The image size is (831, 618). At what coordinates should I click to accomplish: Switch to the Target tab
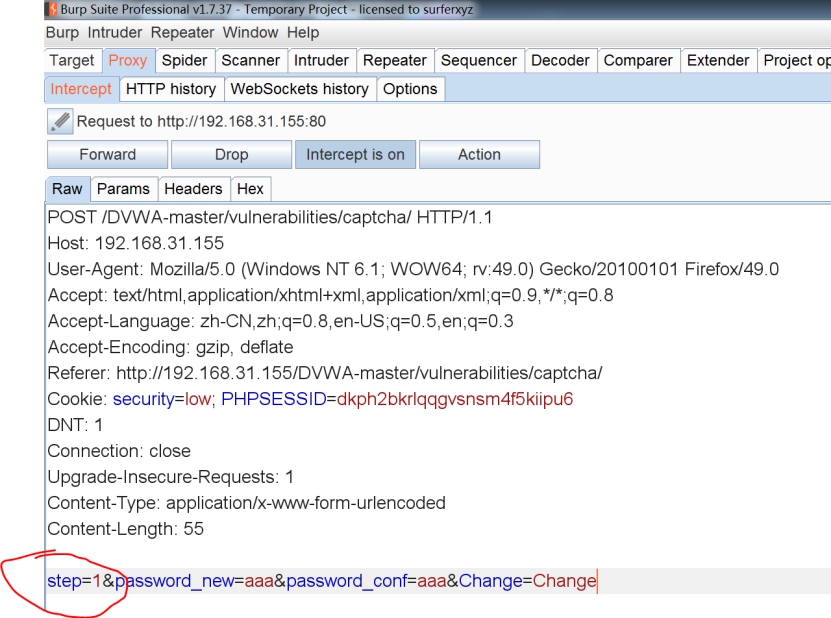(72, 60)
